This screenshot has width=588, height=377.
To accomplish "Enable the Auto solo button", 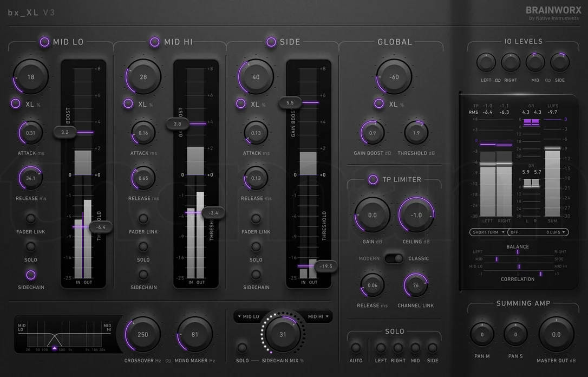I will (356, 348).
